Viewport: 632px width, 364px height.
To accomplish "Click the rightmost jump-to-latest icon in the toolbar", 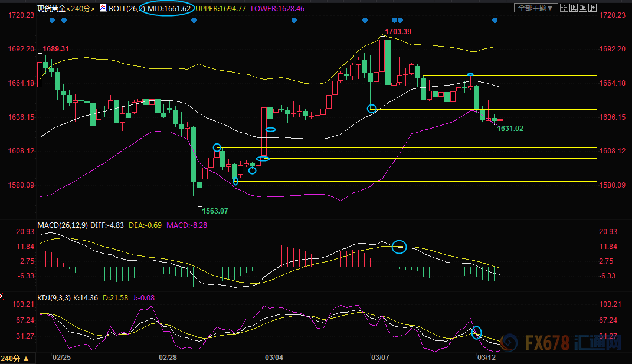I will (592, 8).
